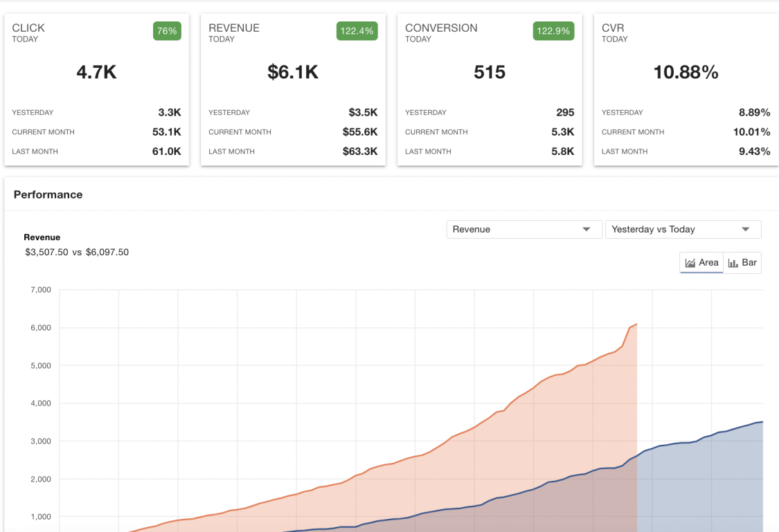Click last month CVR 9.43%
The image size is (779, 532).
pos(754,152)
